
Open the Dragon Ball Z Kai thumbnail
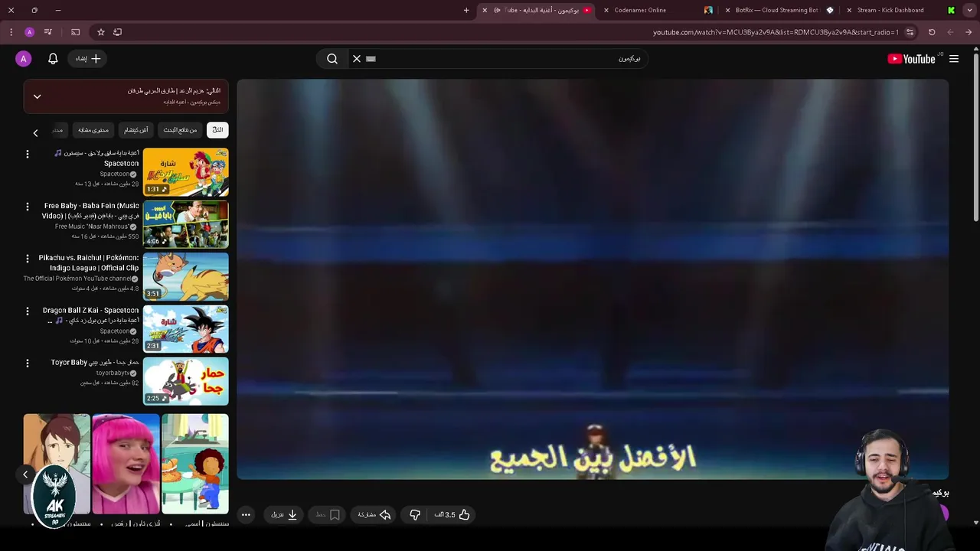click(x=186, y=328)
